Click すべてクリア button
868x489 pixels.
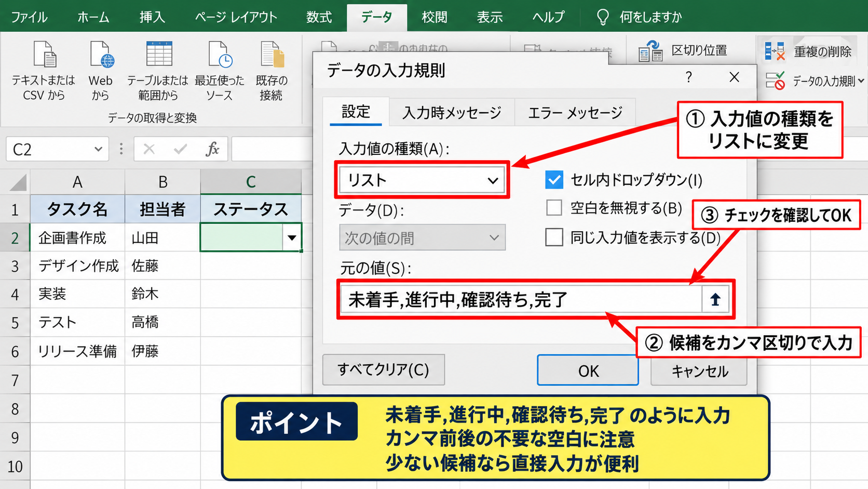(384, 369)
